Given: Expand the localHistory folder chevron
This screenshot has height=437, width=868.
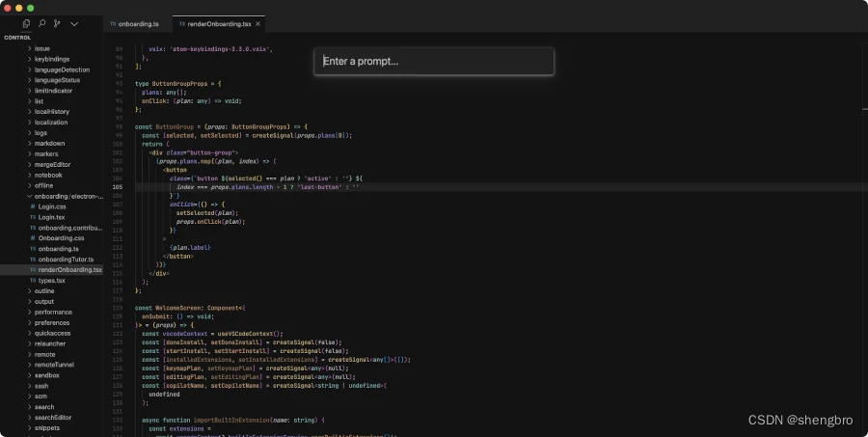Looking at the screenshot, I should (x=29, y=112).
